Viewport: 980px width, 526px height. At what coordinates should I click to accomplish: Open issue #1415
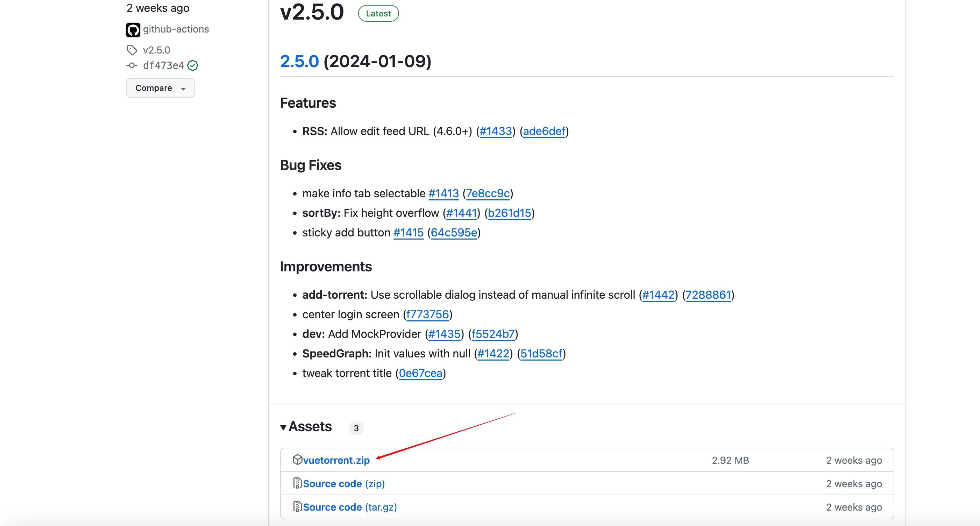tap(408, 233)
